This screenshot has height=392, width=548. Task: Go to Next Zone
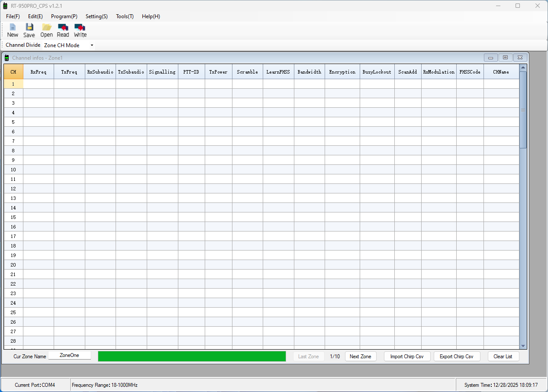pos(360,357)
